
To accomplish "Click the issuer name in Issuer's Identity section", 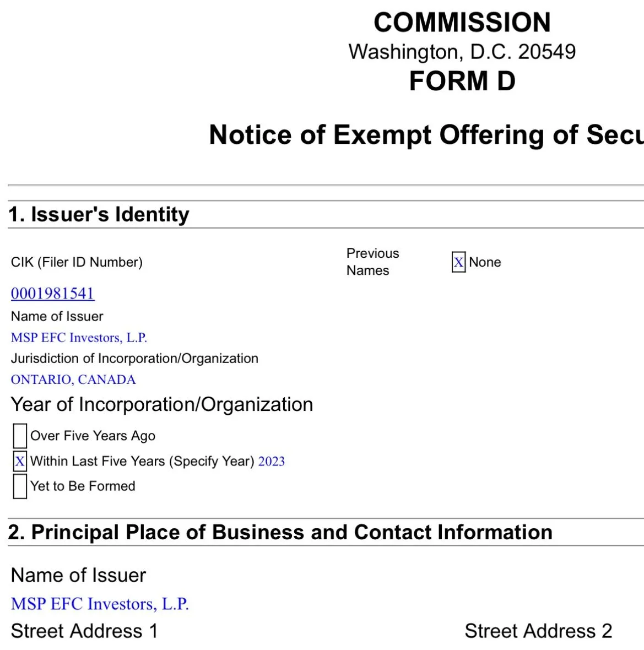I will point(79,338).
